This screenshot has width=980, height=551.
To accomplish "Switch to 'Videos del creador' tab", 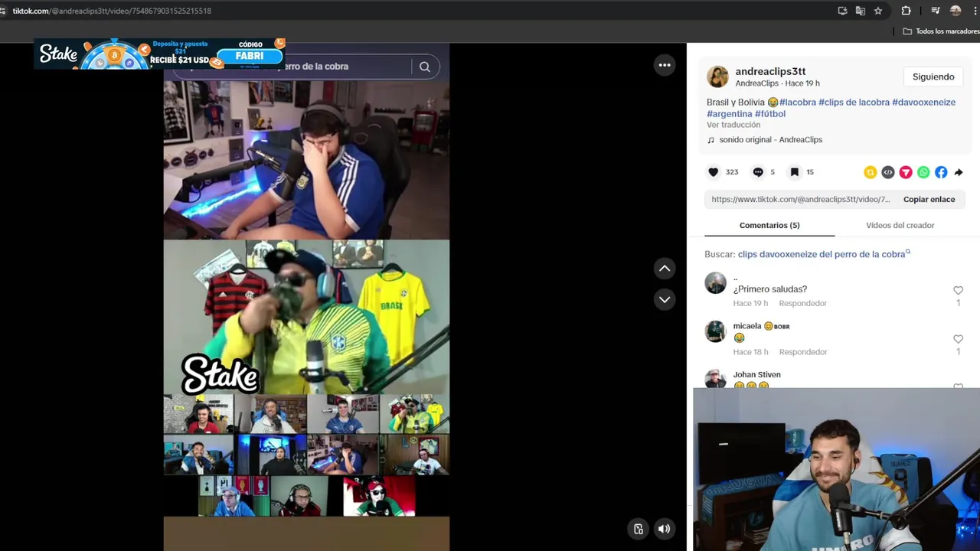I will pyautogui.click(x=900, y=225).
